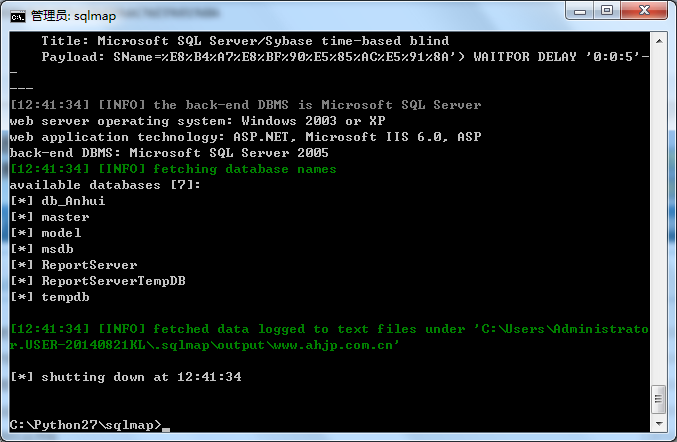
Task: Click the window title text '管理员: sqlmap'
Action: click(x=73, y=16)
